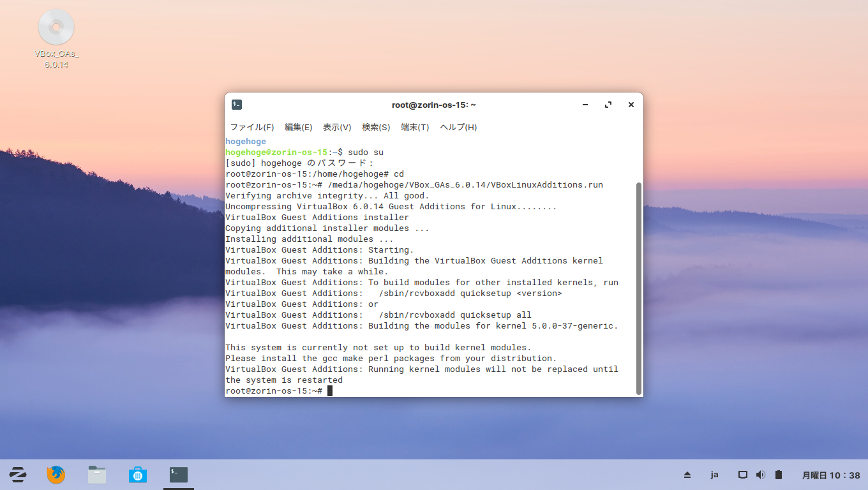Open the 検索(S) menu

point(376,127)
